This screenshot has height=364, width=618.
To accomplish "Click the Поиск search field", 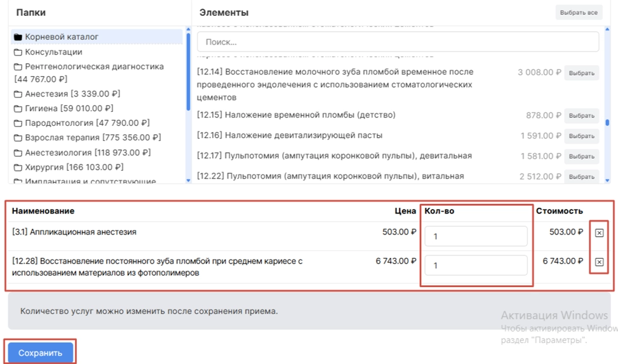I will click(398, 42).
